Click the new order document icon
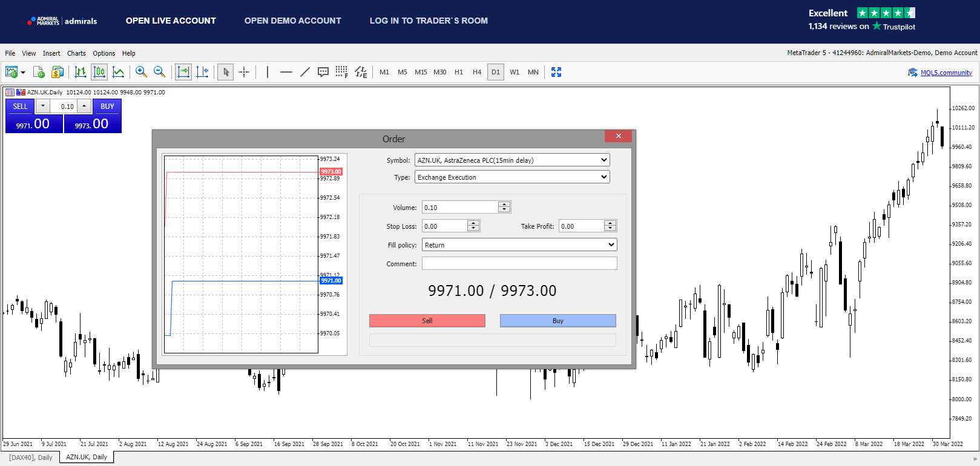The height and width of the screenshot is (466, 980). pyautogui.click(x=39, y=72)
